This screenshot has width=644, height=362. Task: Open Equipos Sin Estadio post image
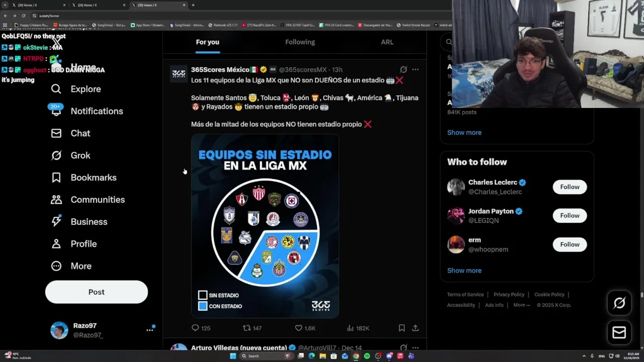[265, 226]
